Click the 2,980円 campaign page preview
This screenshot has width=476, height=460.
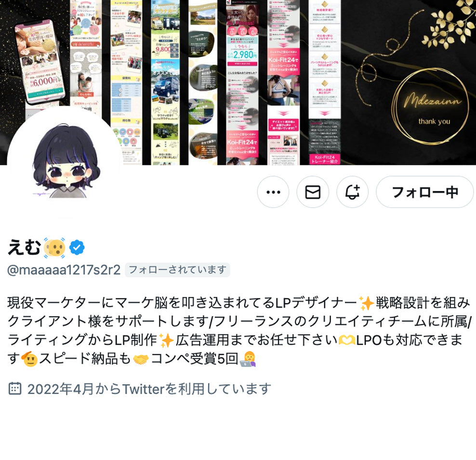click(x=242, y=82)
